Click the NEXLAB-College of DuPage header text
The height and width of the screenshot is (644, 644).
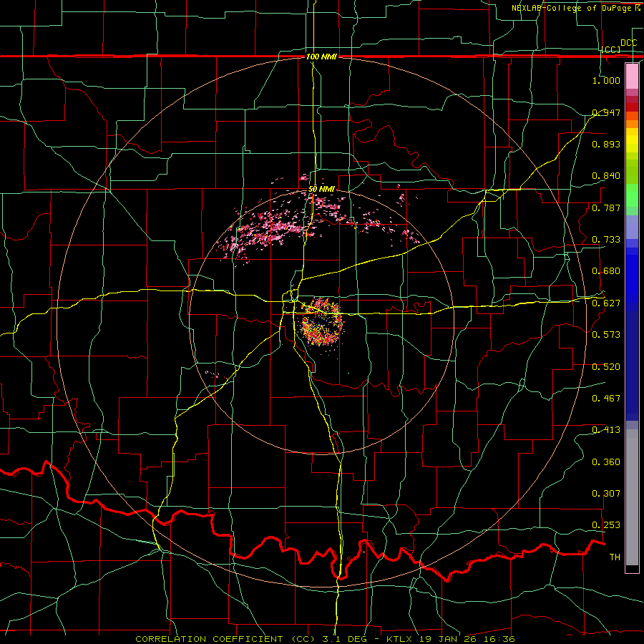tap(572, 8)
